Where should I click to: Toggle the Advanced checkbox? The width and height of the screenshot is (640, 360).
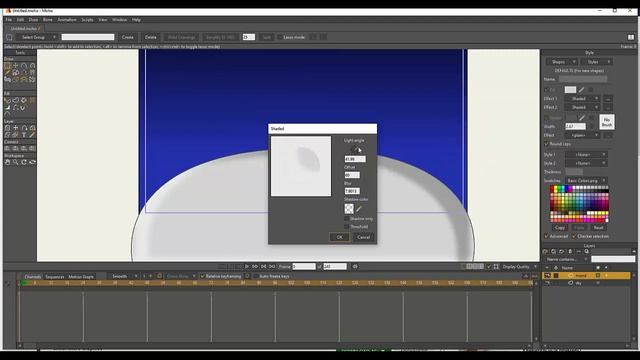pos(546,236)
